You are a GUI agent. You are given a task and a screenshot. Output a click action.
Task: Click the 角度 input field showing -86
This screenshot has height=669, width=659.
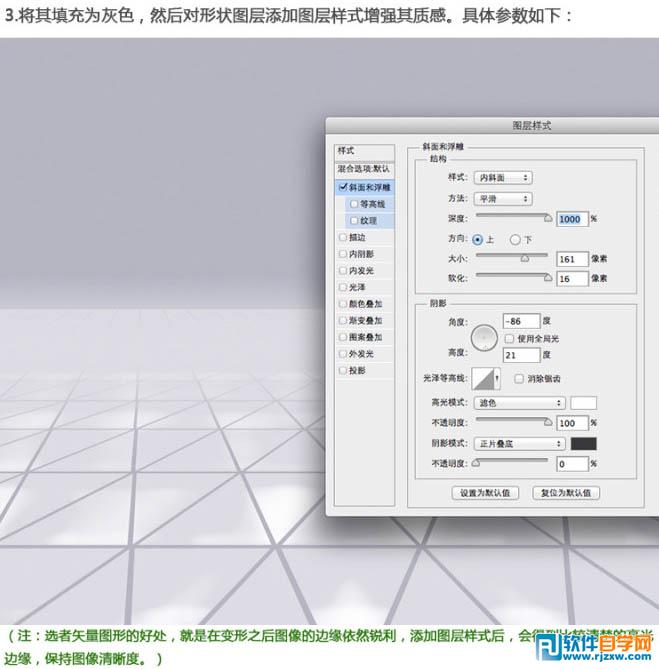521,321
